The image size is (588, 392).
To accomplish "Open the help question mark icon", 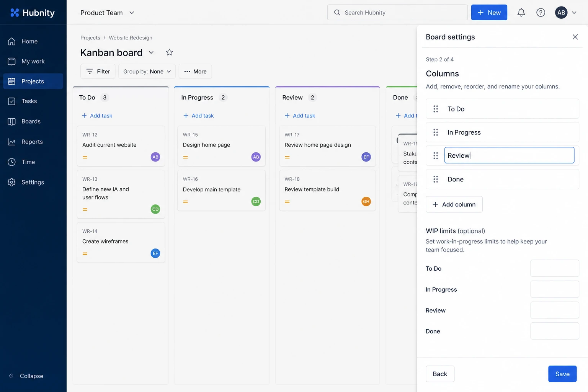I will click(541, 13).
